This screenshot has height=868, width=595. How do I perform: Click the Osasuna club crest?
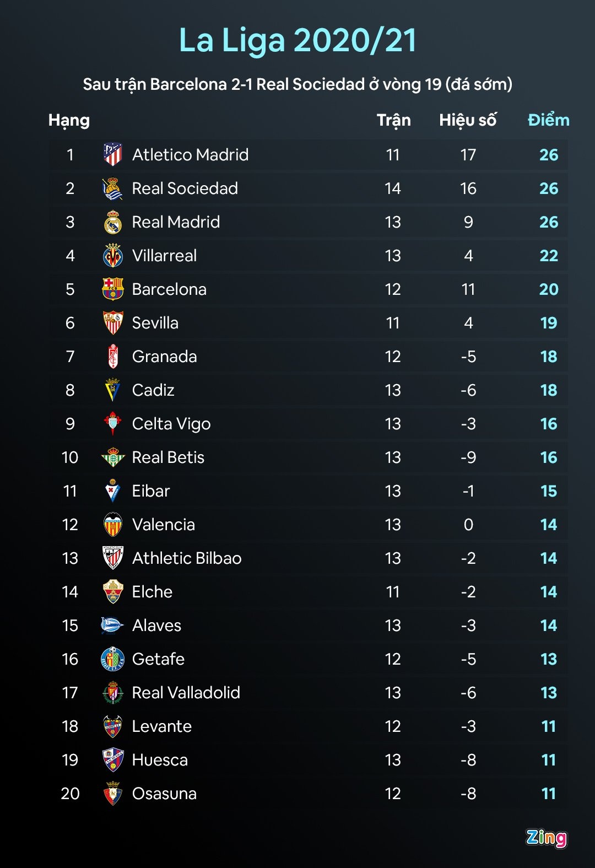[x=113, y=794]
